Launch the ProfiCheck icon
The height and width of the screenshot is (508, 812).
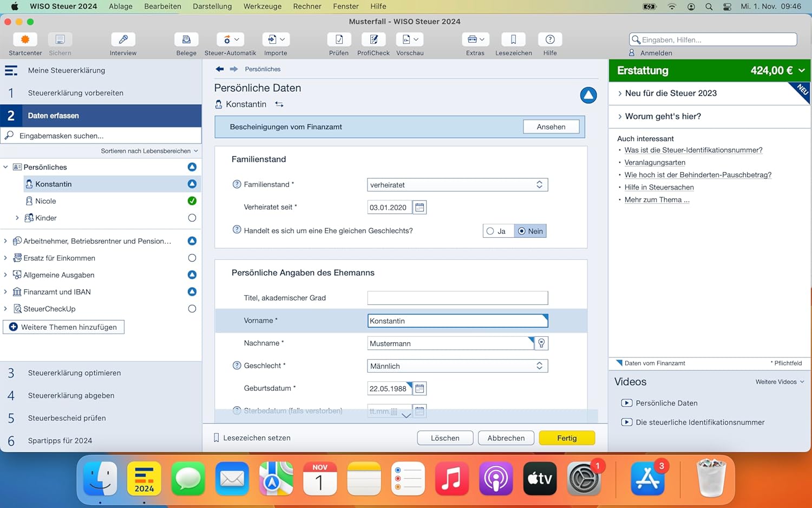point(374,40)
